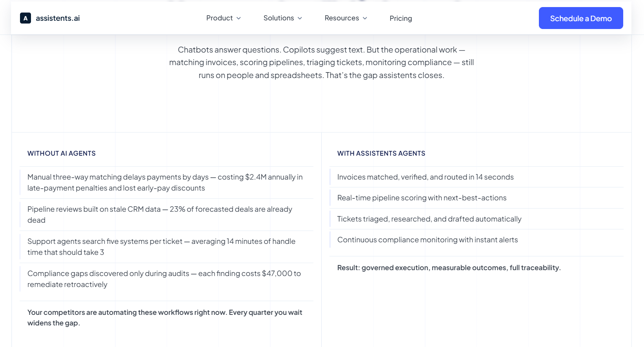Click the compliance gaps audit item
The height and width of the screenshot is (347, 644).
167,279
